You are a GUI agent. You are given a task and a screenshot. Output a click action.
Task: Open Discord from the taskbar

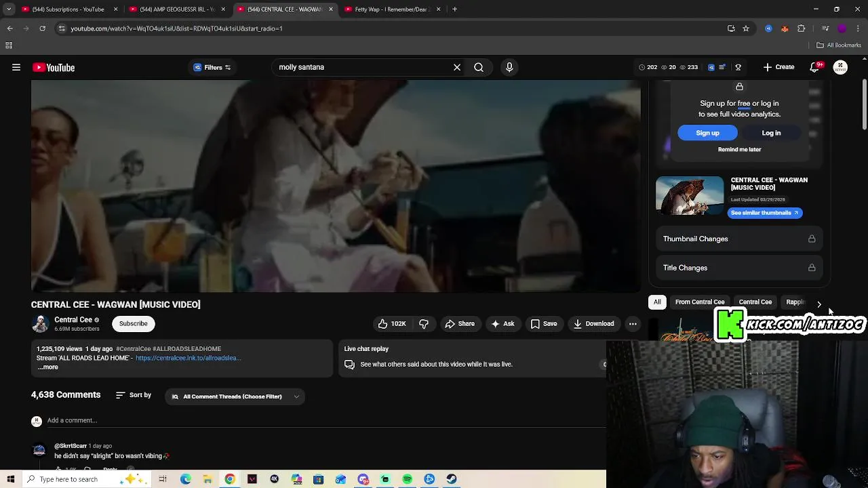tap(363, 479)
